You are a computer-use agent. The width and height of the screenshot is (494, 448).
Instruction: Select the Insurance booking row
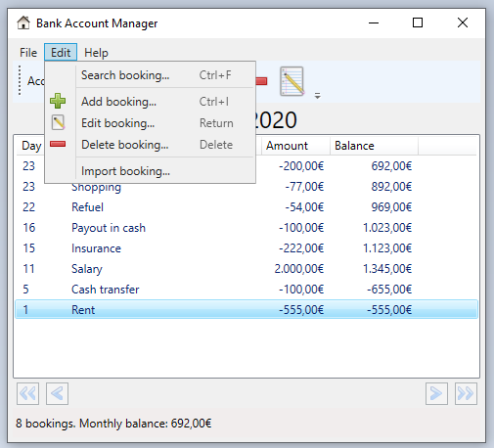(247, 248)
